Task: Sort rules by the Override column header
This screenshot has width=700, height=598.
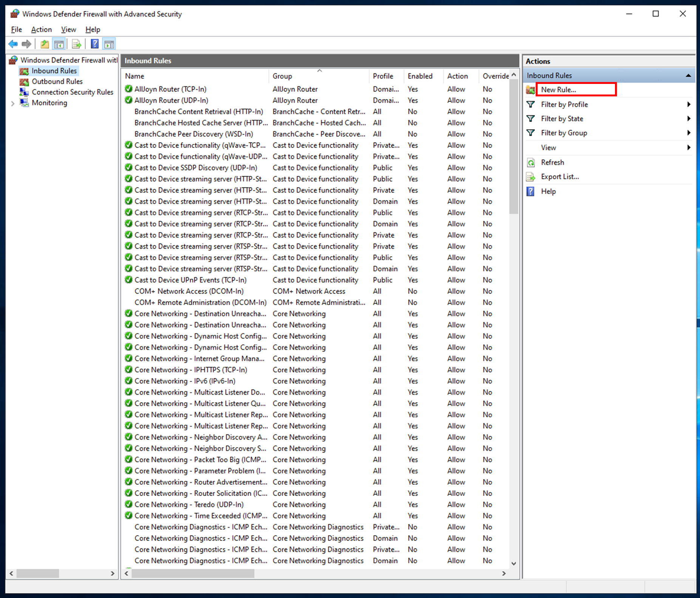Action: [x=494, y=76]
